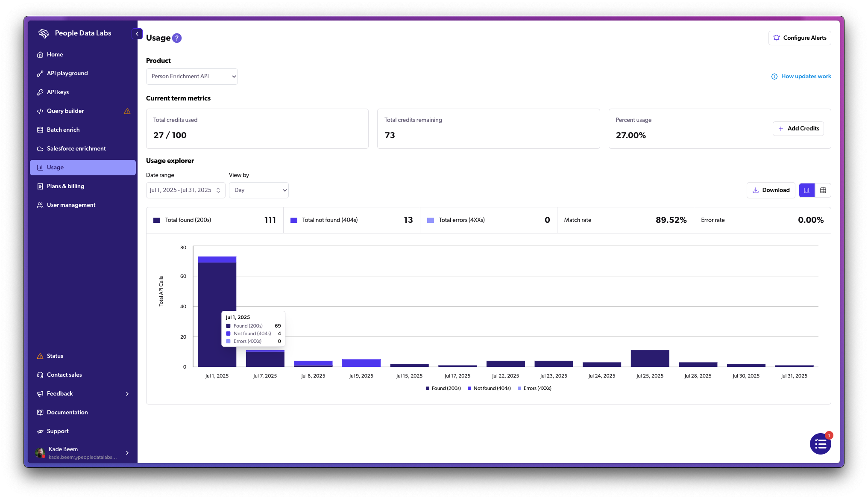Toggle the Not found (404s) legend entry

(489, 388)
